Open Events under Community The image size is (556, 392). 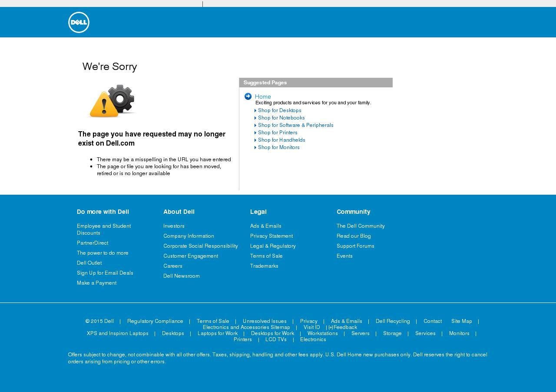[344, 256]
